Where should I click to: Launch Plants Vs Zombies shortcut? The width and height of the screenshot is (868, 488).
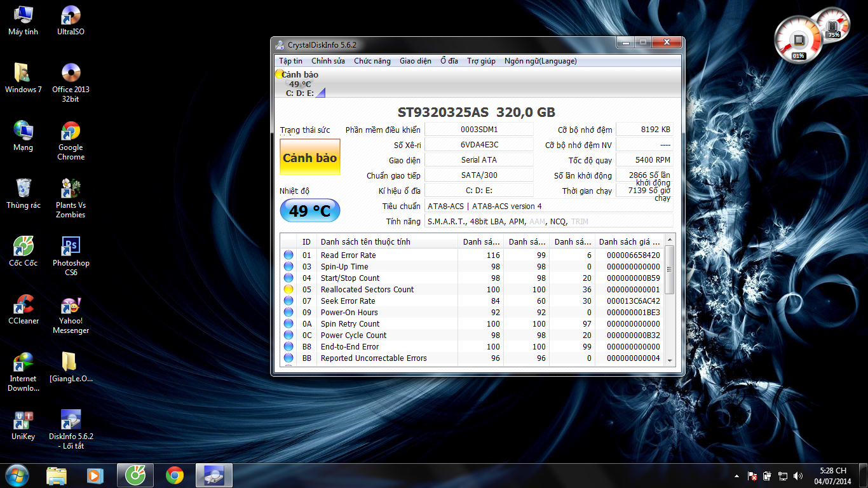pos(71,199)
